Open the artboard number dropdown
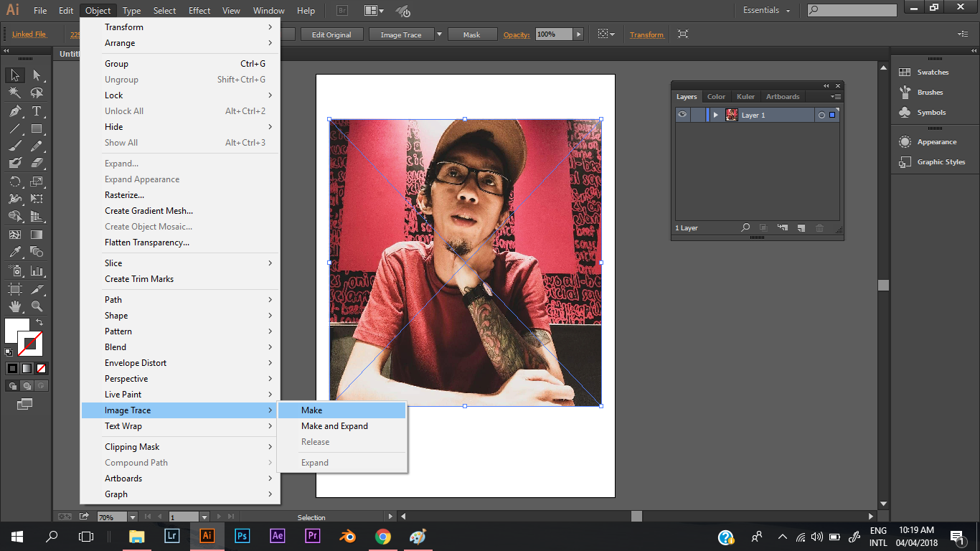 tap(204, 517)
